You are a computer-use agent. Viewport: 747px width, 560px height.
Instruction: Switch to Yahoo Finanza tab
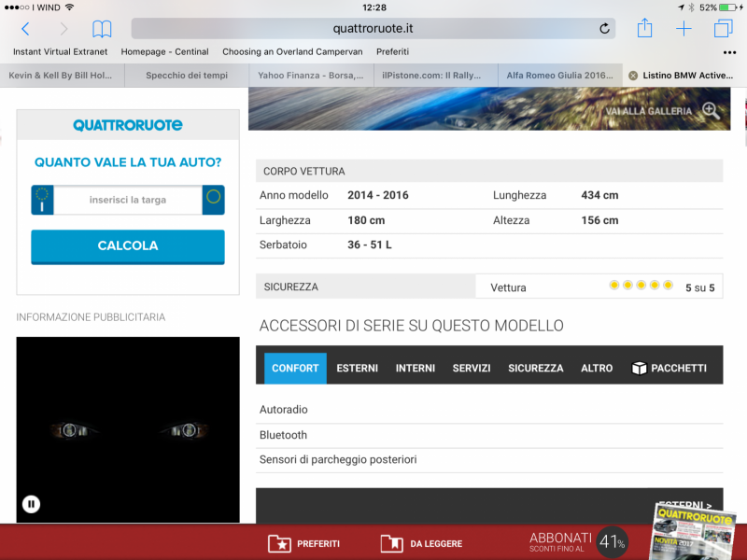pyautogui.click(x=312, y=76)
